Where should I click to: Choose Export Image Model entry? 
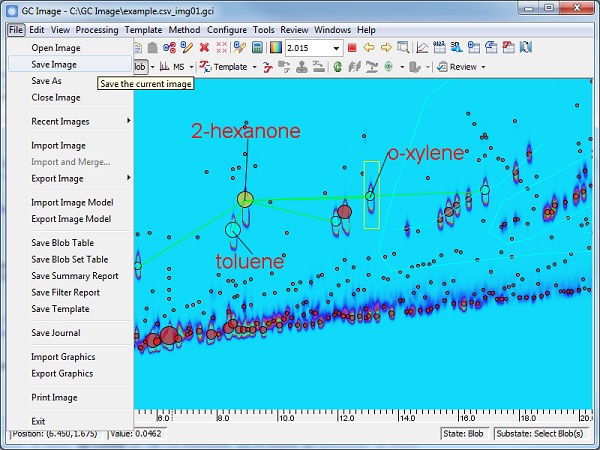pyautogui.click(x=71, y=219)
